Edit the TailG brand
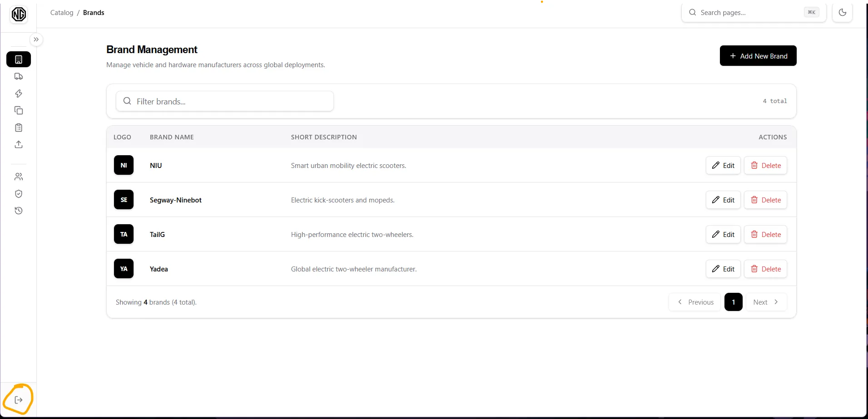This screenshot has width=868, height=419. click(723, 234)
